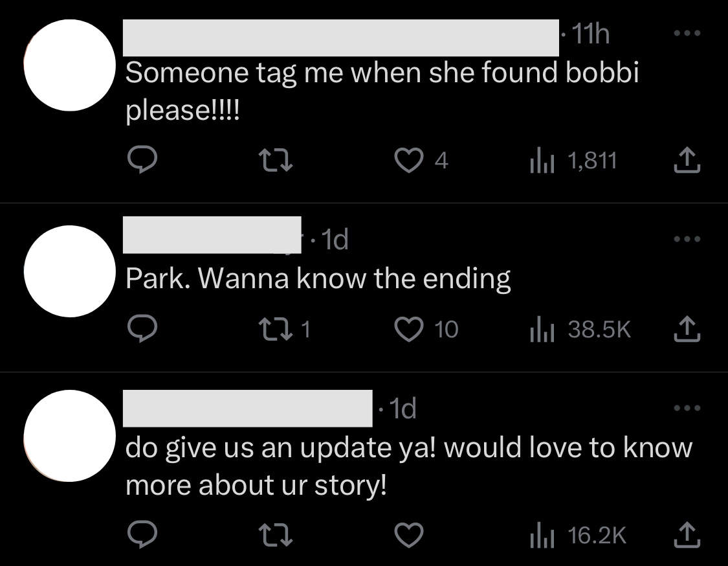Reply to 'Park. Wanna know the ending'

click(x=142, y=328)
